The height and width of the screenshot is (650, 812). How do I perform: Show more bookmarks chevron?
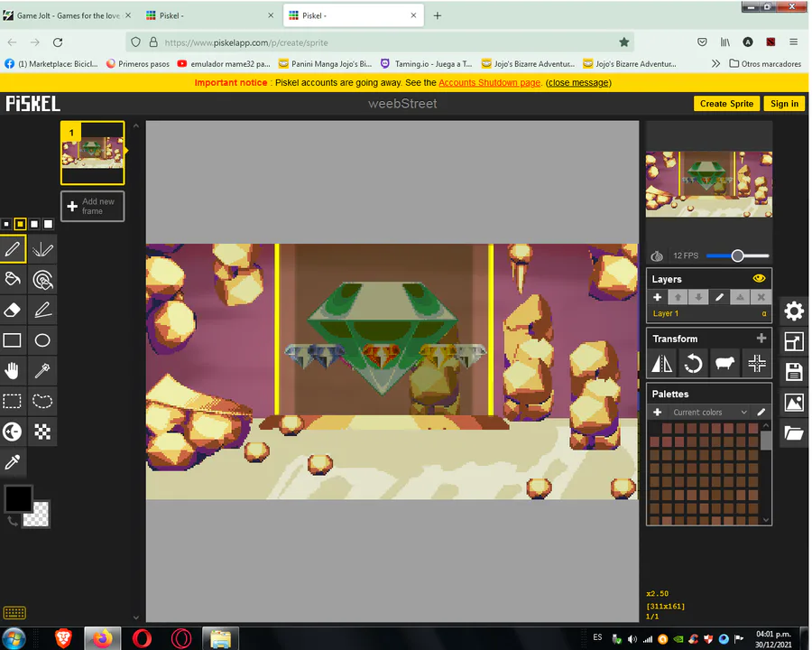(x=715, y=64)
